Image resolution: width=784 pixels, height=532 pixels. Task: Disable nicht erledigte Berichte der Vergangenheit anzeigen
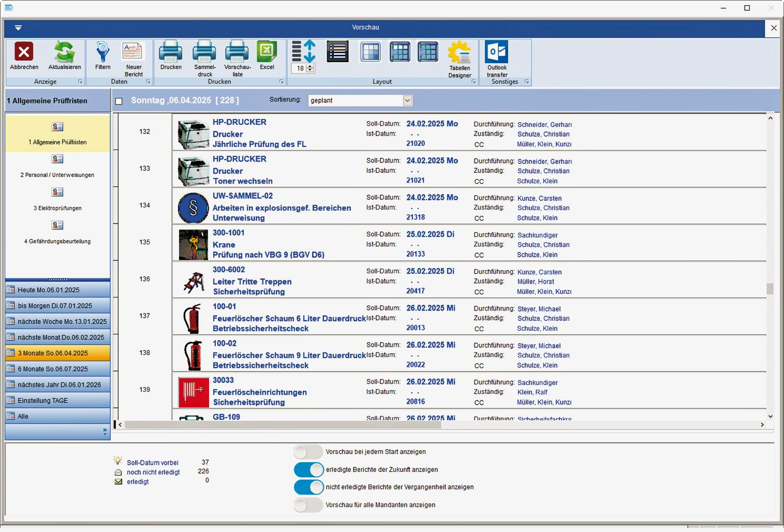tap(308, 487)
